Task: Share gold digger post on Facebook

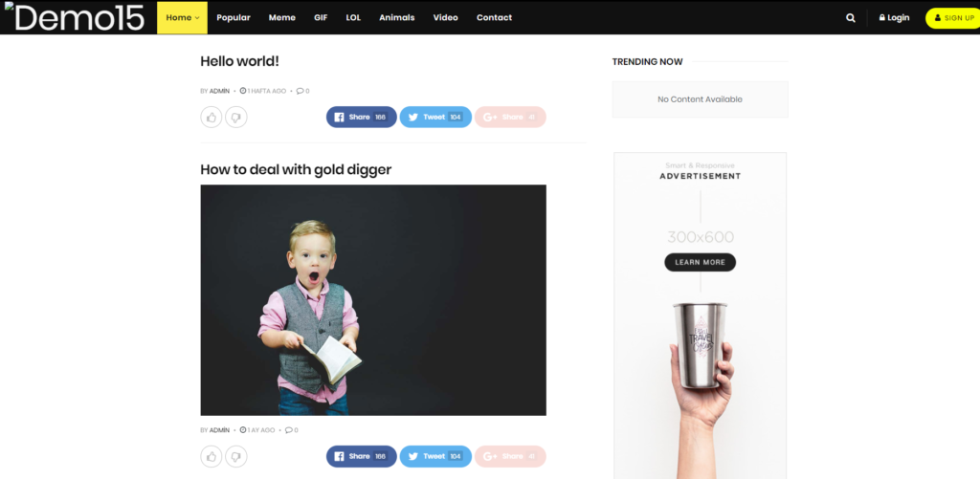Action: point(361,456)
